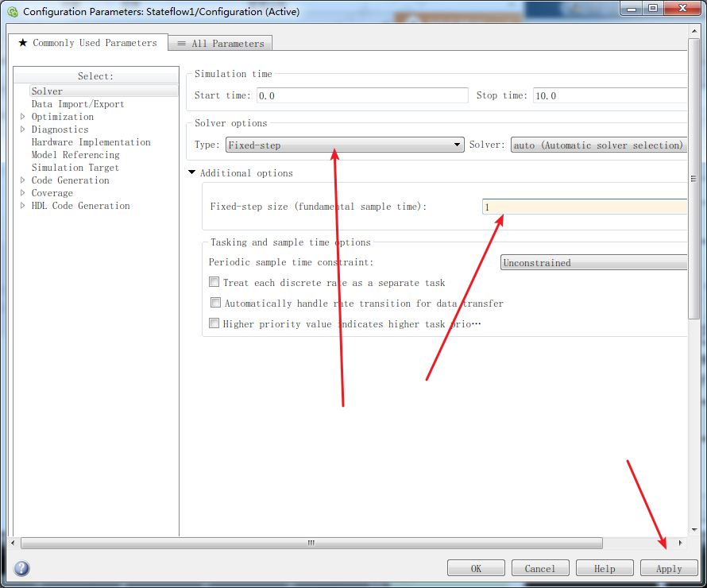Click the Fixed-step size input field

pos(585,207)
